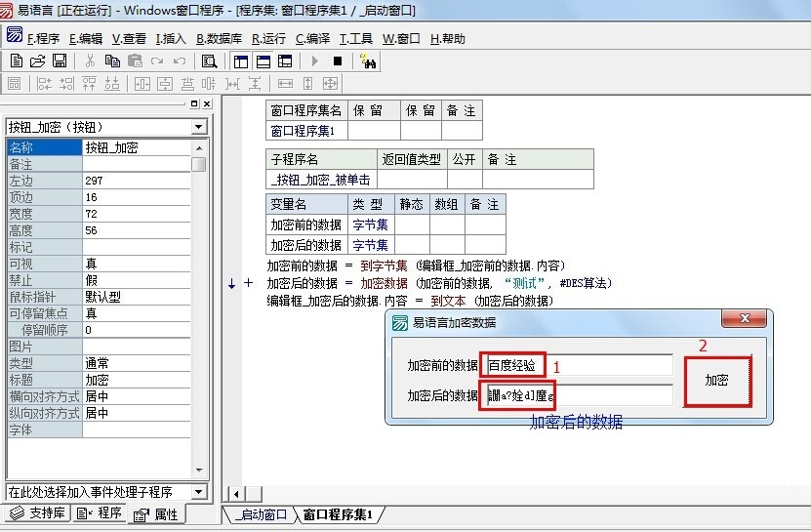Viewport: 811px width, 532px height.
Task: Click the Undo arrow icon
Action: [x=180, y=61]
